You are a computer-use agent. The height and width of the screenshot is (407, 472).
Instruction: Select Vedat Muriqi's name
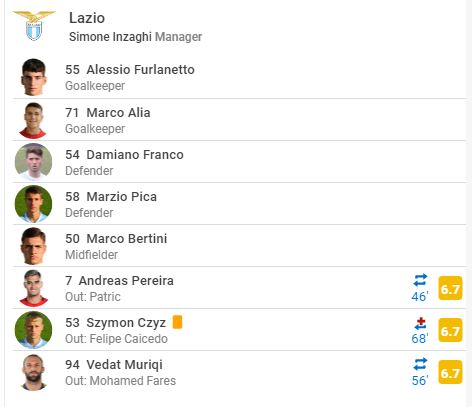coord(124,365)
